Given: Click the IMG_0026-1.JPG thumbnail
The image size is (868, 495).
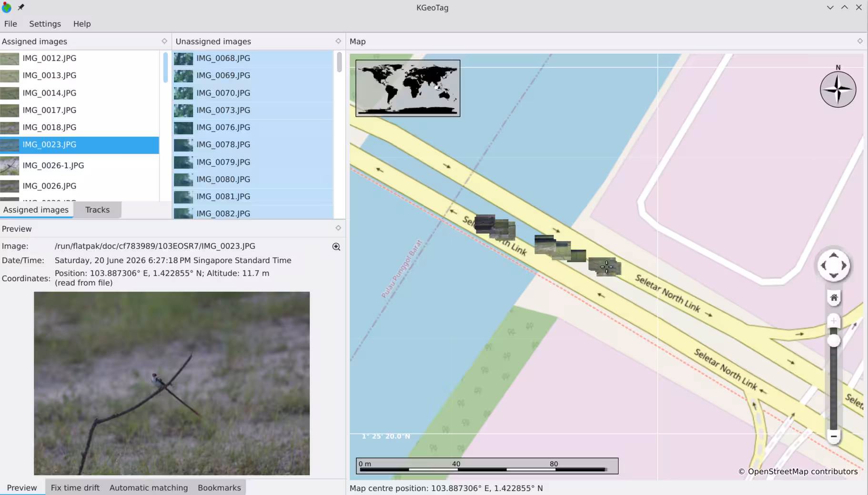Looking at the screenshot, I should click(10, 165).
